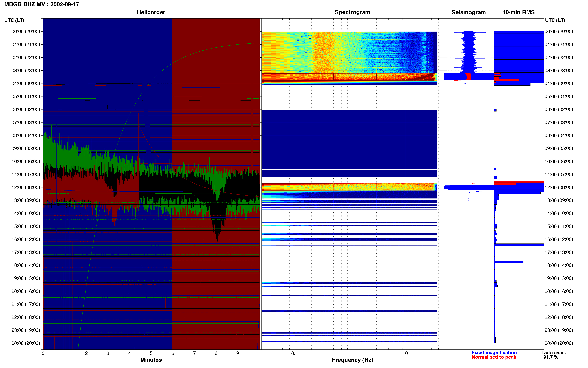The image size is (588, 368).
Task: Click the '1' frequency tick label
Action: 350,353
